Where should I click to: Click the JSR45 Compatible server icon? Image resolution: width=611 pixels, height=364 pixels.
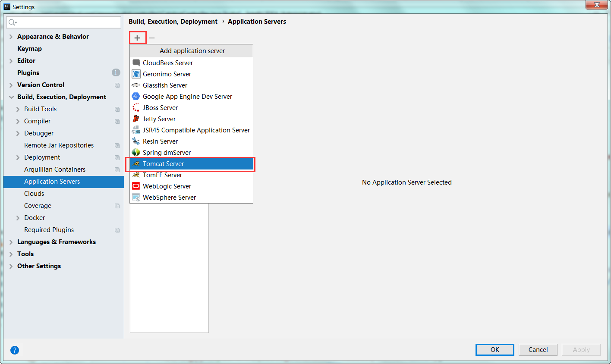click(136, 130)
